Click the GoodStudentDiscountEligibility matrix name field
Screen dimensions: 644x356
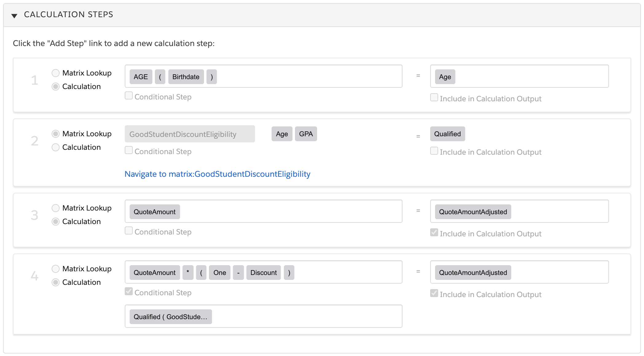pos(190,134)
